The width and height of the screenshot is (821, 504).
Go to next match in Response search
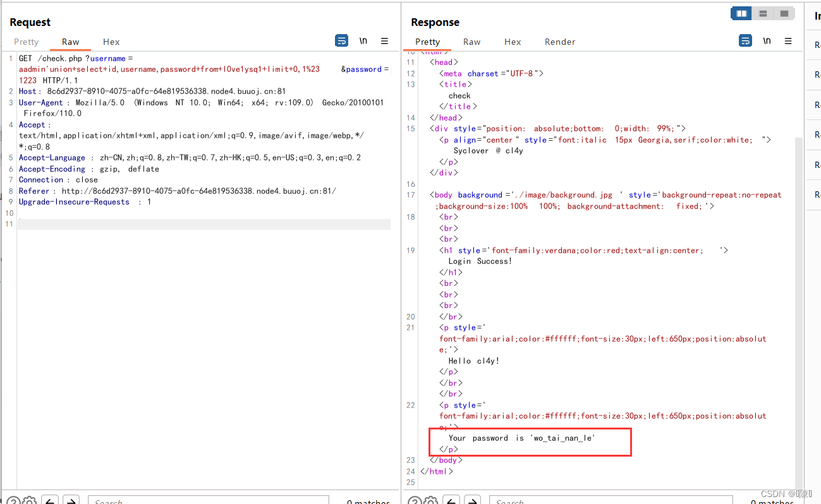coord(473,500)
